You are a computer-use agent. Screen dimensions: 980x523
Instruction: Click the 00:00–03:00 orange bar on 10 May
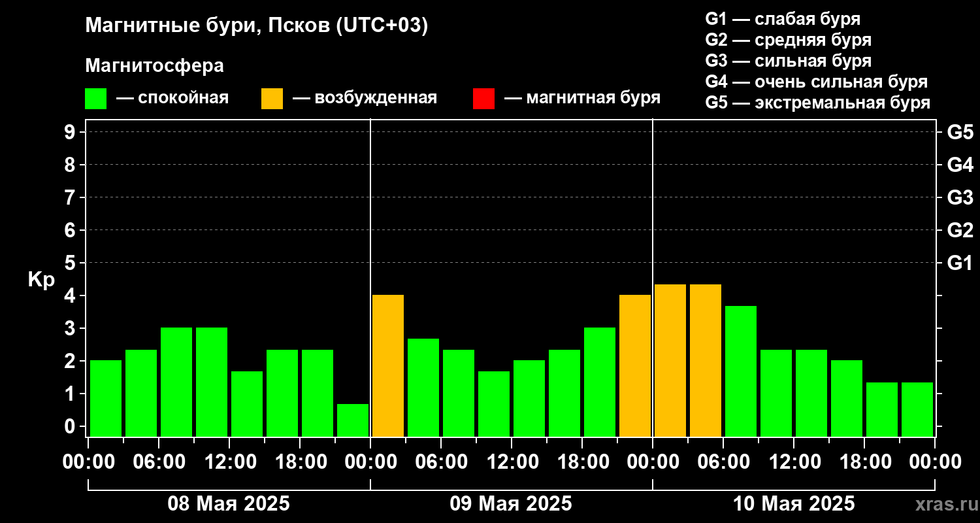[x=670, y=360]
